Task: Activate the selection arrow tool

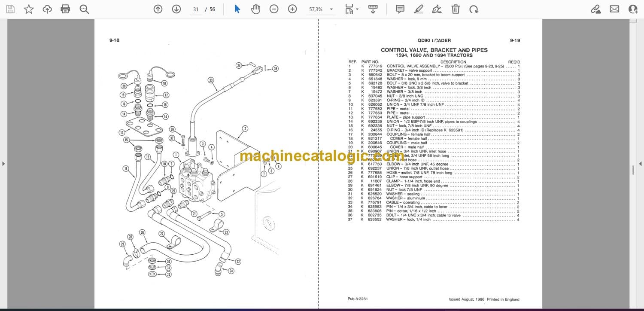Action: point(237,9)
